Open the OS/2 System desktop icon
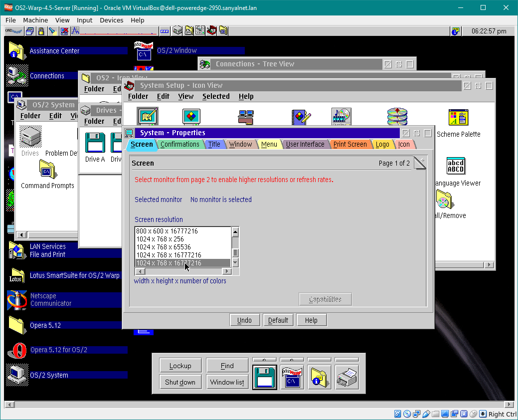The height and width of the screenshot is (420, 518). (x=17, y=375)
